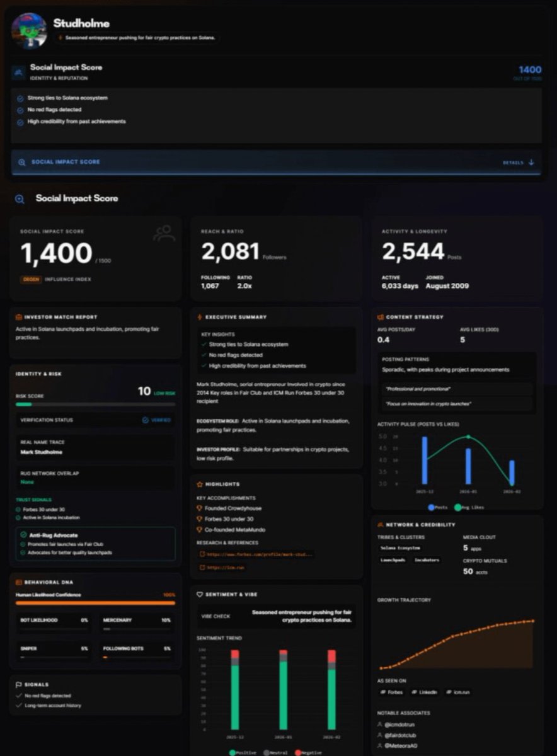Open the @icmdotrun associate profile
This screenshot has height=756, width=557.
pyautogui.click(x=401, y=724)
